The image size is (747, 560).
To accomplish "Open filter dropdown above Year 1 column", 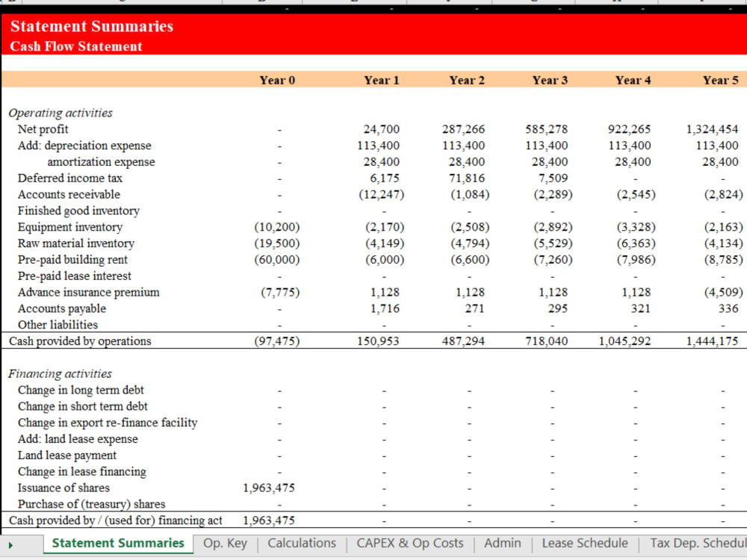I will pyautogui.click(x=391, y=6).
